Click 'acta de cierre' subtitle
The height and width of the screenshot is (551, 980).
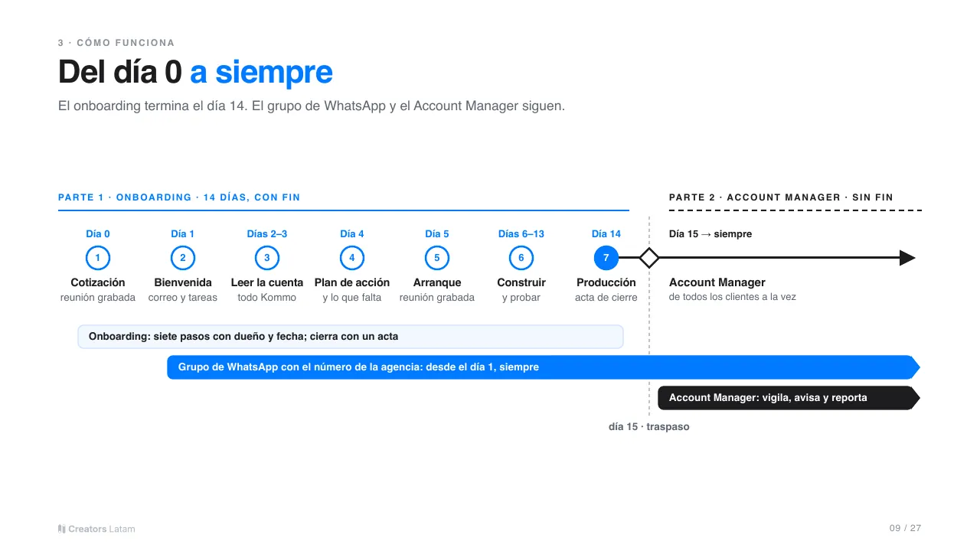606,298
